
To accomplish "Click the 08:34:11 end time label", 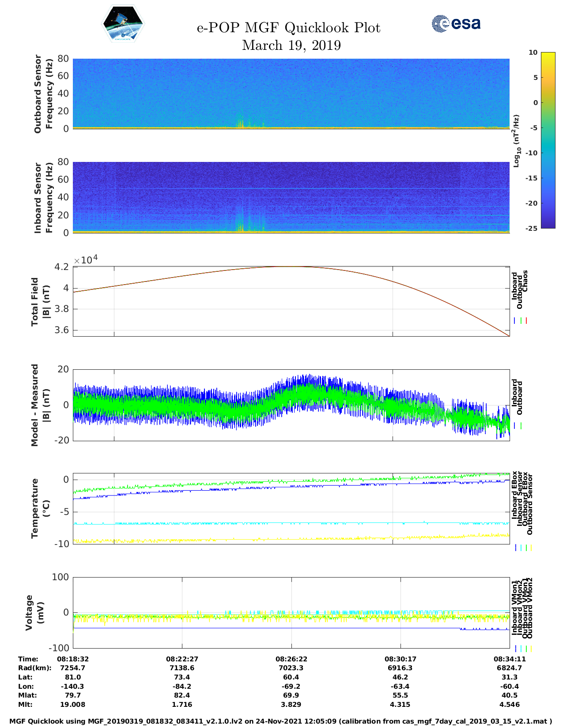I will click(509, 659).
